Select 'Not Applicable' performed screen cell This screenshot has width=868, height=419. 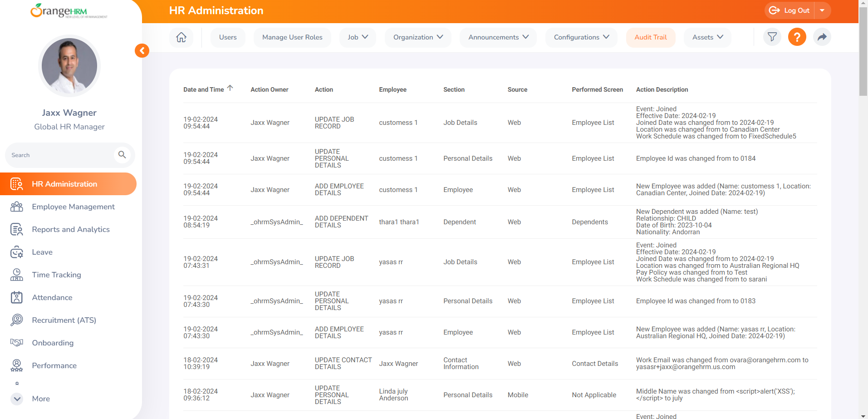pyautogui.click(x=594, y=395)
